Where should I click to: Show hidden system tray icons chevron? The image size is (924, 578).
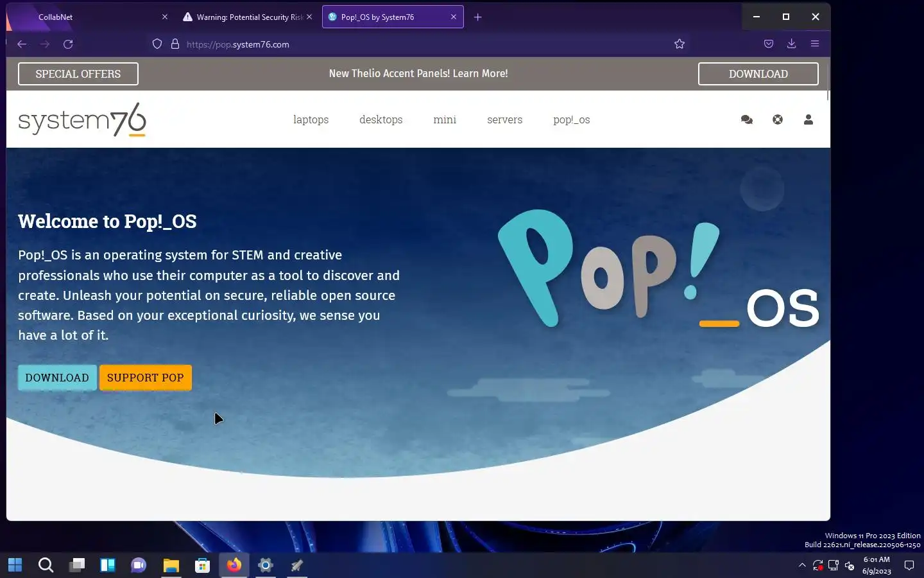tap(802, 565)
